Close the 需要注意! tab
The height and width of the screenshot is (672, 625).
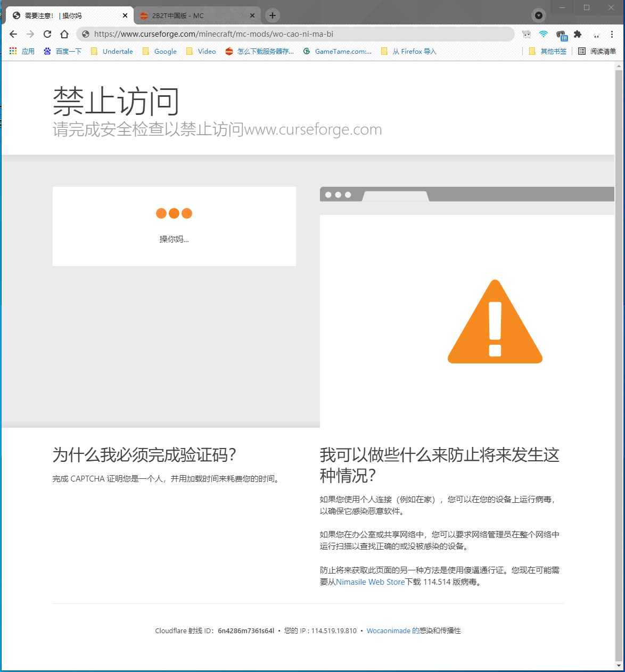click(x=125, y=15)
